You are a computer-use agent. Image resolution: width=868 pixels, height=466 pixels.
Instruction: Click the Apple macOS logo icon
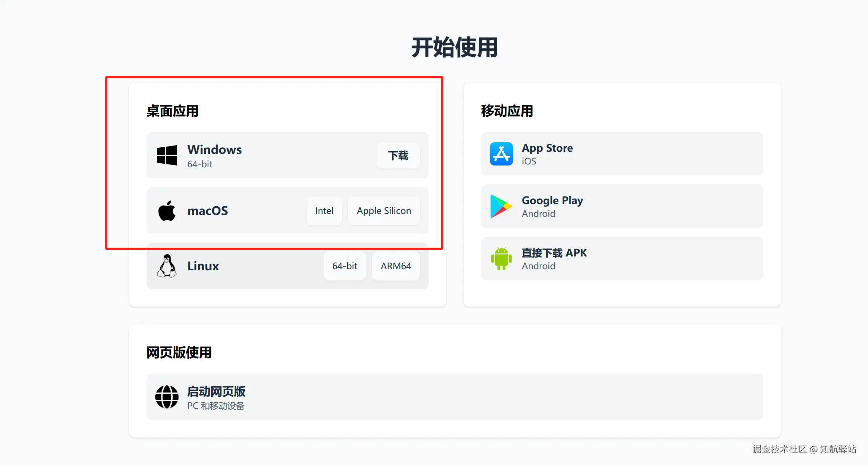pyautogui.click(x=167, y=211)
